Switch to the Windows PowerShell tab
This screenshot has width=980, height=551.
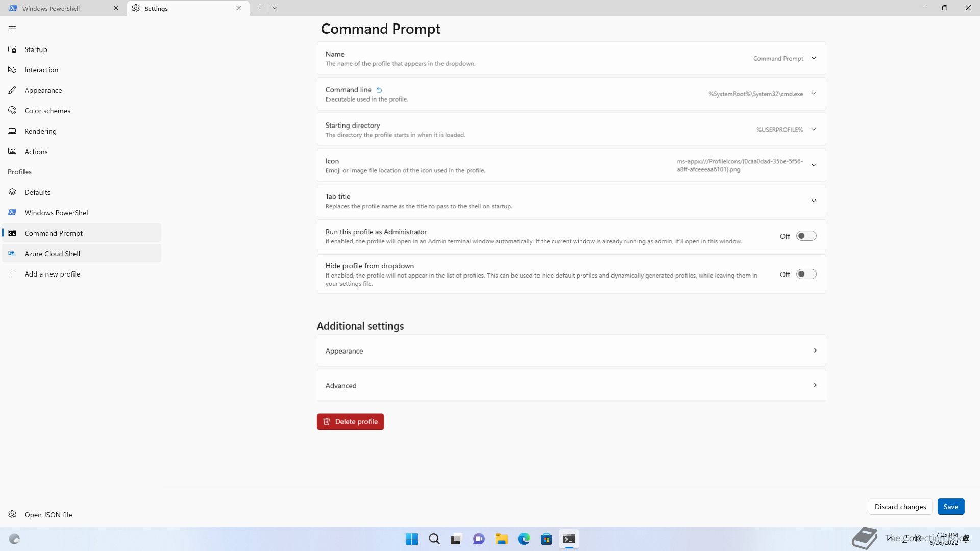tap(64, 8)
